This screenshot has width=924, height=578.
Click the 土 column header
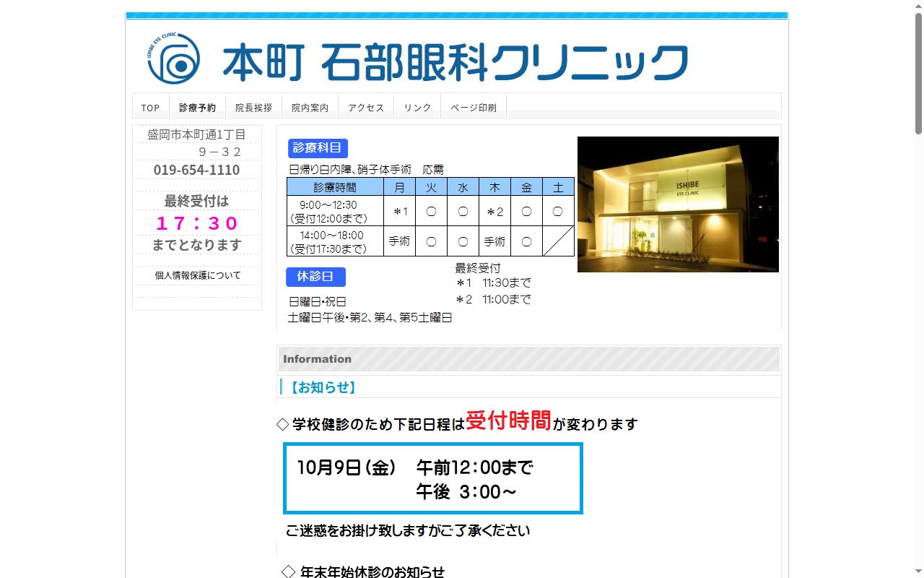click(558, 186)
